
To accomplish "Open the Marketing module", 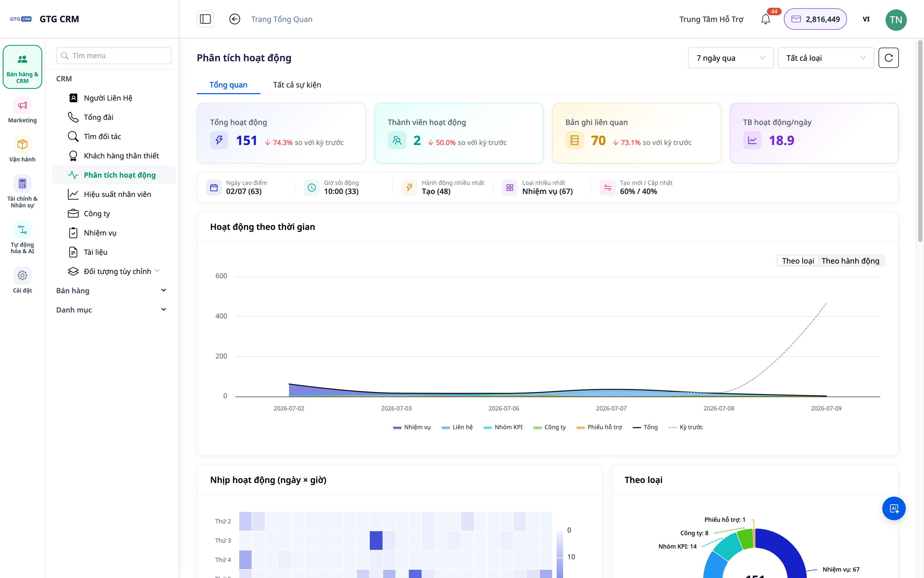I will tap(22, 110).
